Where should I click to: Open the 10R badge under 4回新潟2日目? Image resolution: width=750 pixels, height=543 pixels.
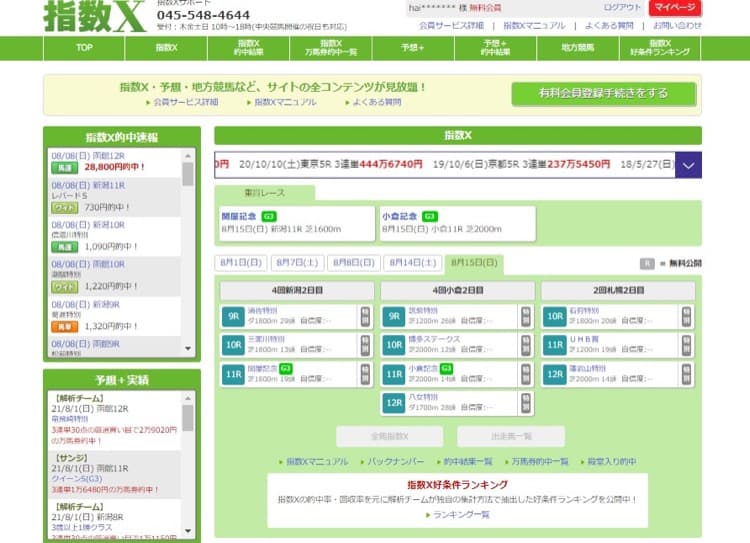[x=233, y=345]
